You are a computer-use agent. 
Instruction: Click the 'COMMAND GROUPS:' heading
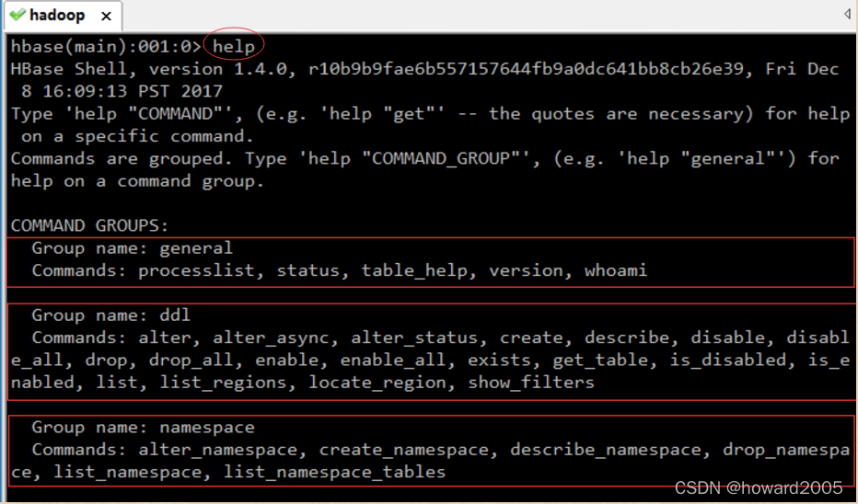pyautogui.click(x=89, y=225)
